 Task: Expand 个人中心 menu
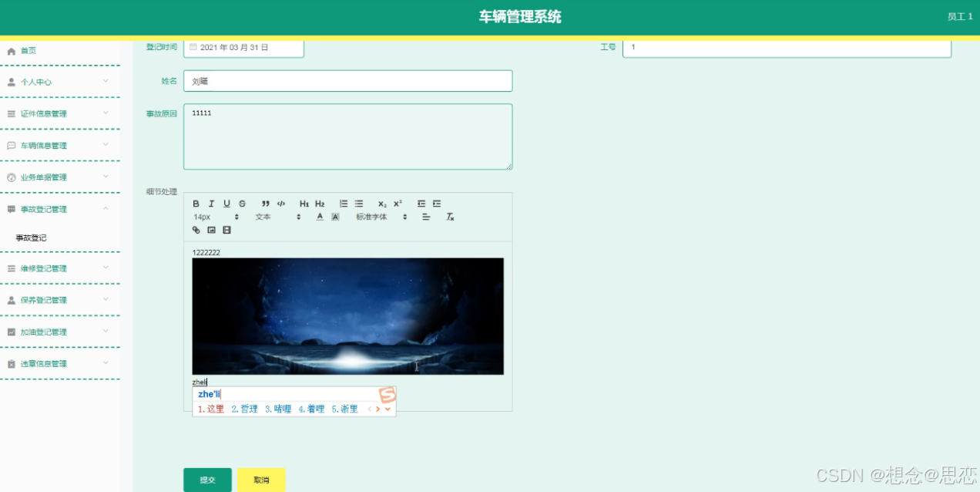(60, 82)
